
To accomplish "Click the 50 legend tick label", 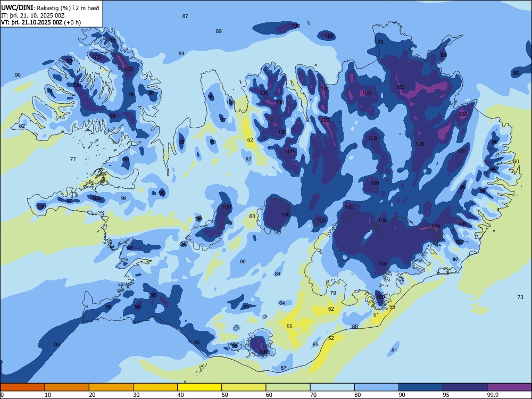I will click(x=225, y=395).
